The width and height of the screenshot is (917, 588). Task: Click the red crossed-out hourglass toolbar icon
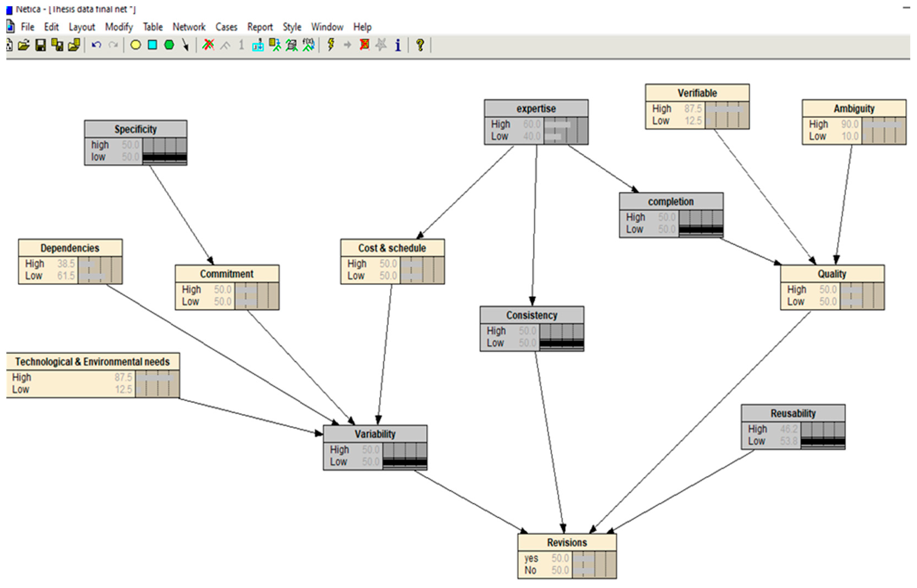(x=364, y=45)
